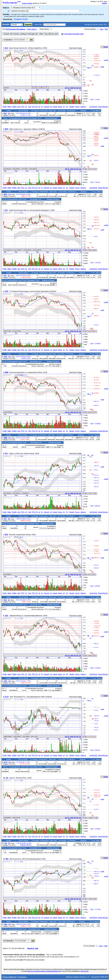Click the Searchtool Results Help magnifier icon
109x980 pixels.
62,34
